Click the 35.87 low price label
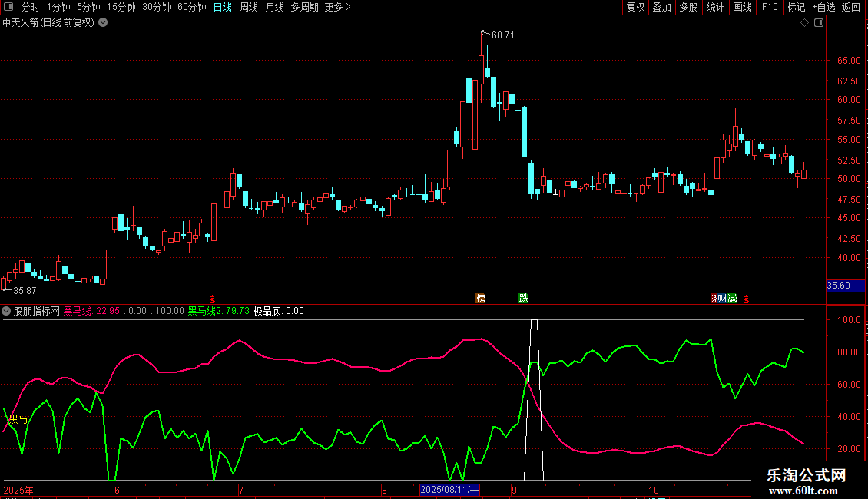The image size is (868, 499). (25, 290)
